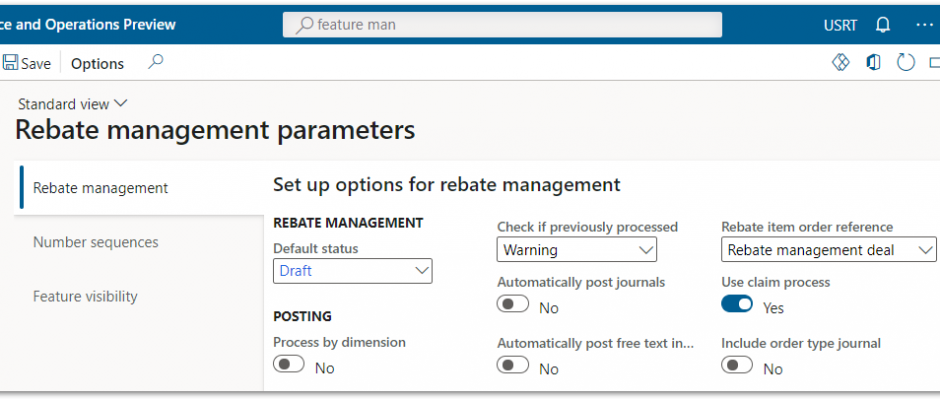Open the Feature visibility tab
Screen dimensions: 940x400
pos(85,296)
